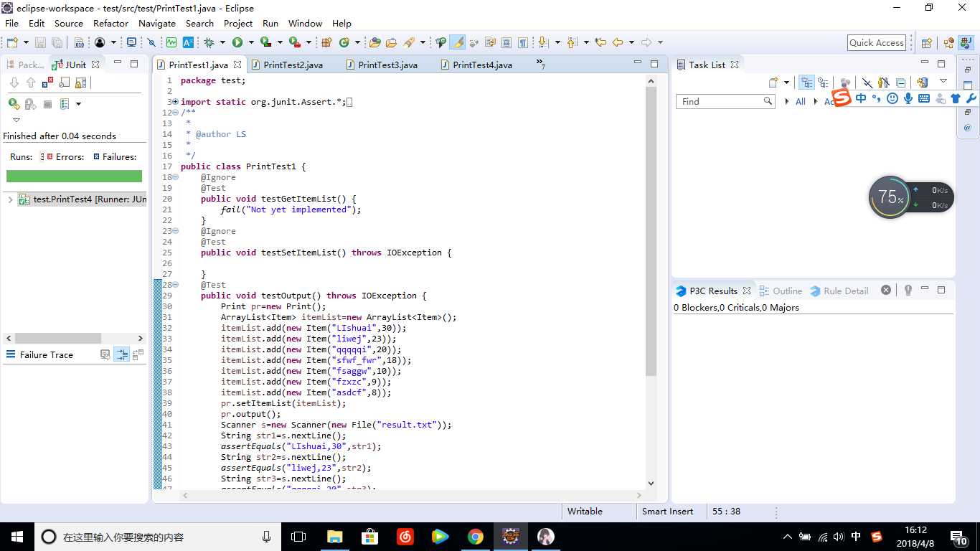Image resolution: width=980 pixels, height=551 pixels.
Task: Rerun the JUnit test
Action: pos(14,104)
